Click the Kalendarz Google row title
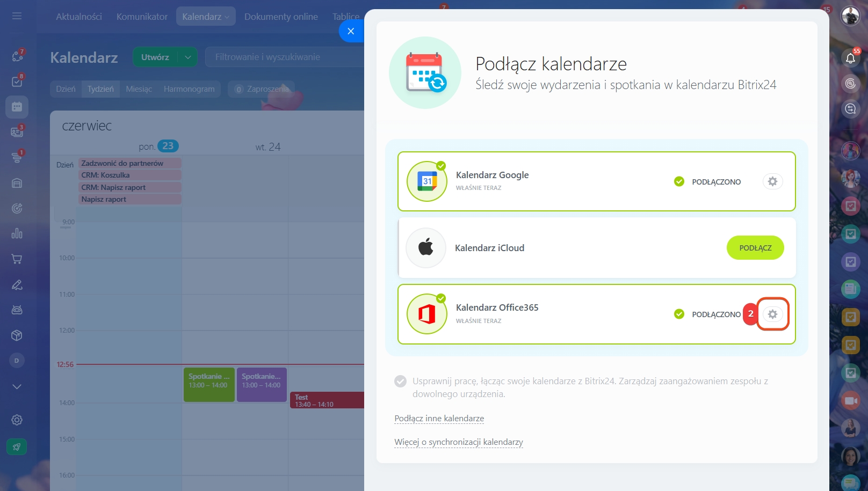The width and height of the screenshot is (868, 491). (492, 175)
